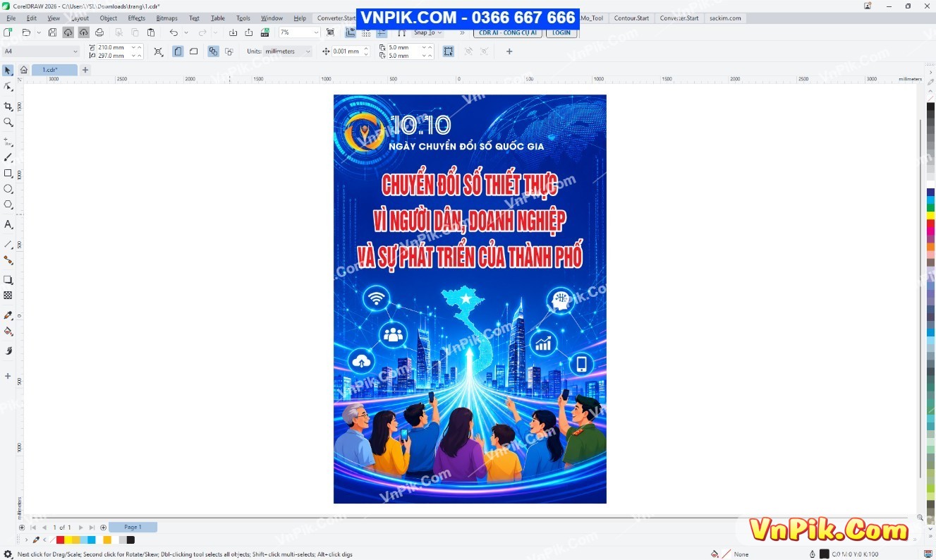Toggle Show Guidelines button
The image size is (936, 560).
point(382,32)
